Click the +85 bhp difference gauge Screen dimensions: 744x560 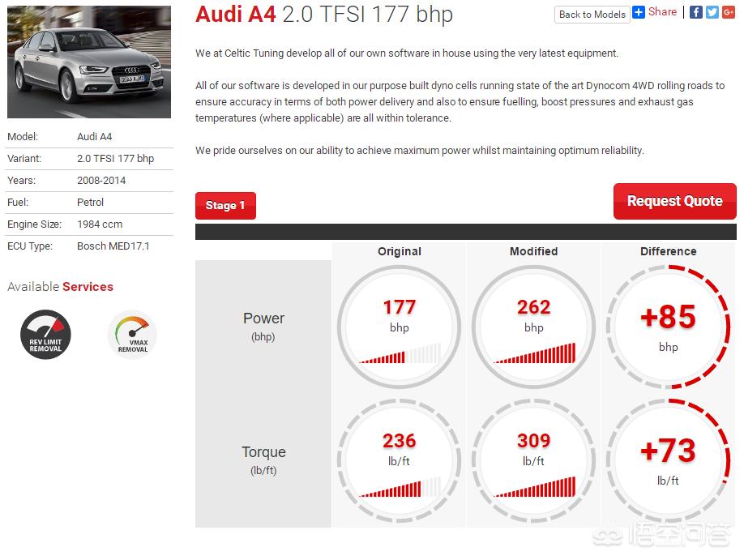pos(668,327)
